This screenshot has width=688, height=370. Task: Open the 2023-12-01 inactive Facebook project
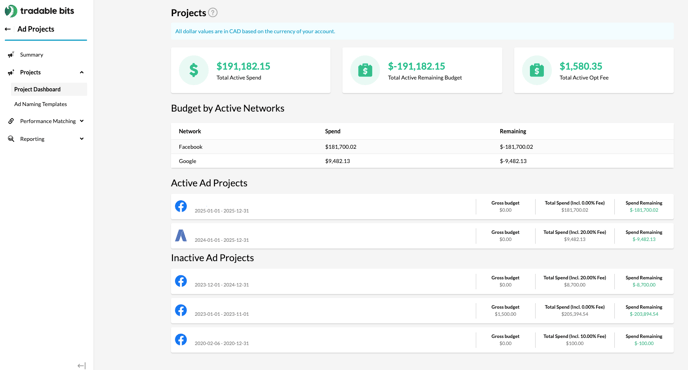coord(422,281)
